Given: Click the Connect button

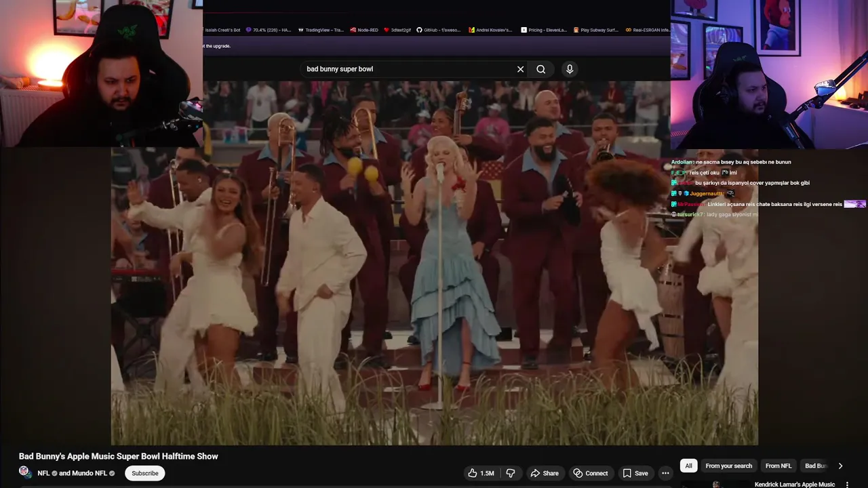Looking at the screenshot, I should pos(590,473).
